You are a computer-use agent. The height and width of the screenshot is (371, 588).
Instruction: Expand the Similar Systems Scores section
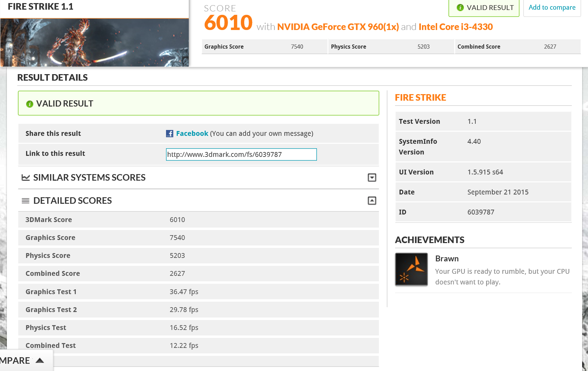tap(372, 178)
